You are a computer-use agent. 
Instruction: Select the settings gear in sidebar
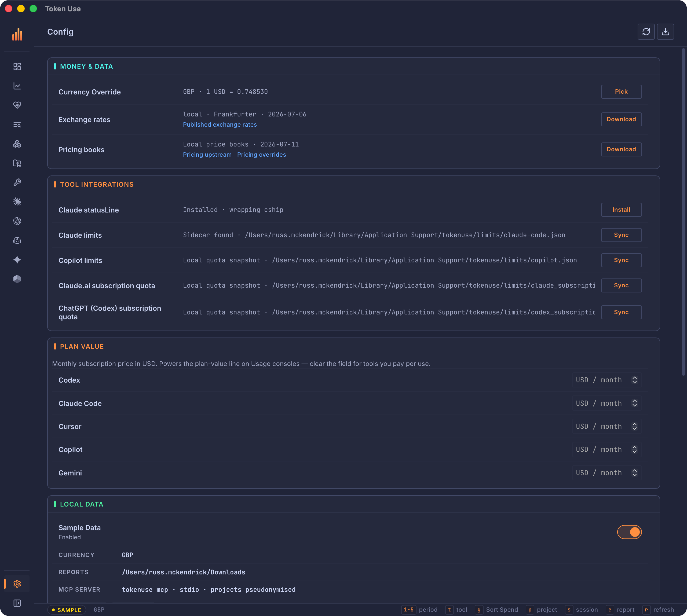pyautogui.click(x=17, y=584)
